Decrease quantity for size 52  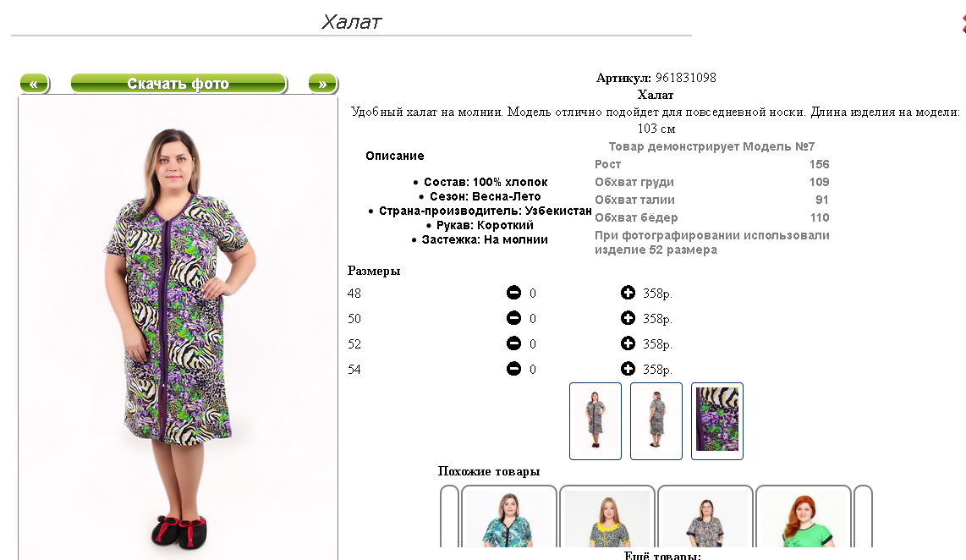click(513, 343)
